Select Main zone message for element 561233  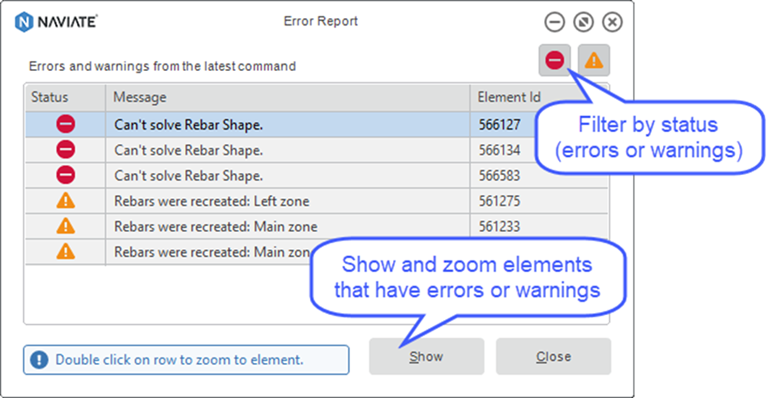coord(216,226)
